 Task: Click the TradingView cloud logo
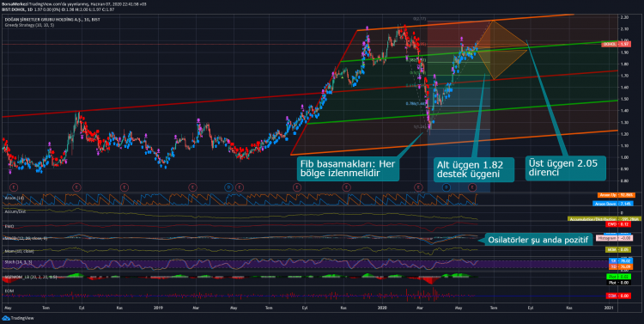click(6, 318)
